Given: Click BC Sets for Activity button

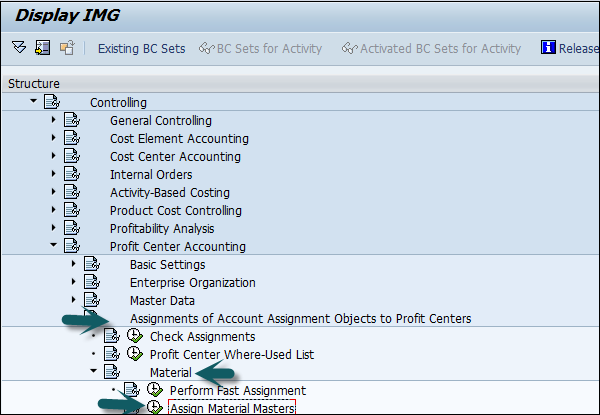Looking at the screenshot, I should (261, 48).
